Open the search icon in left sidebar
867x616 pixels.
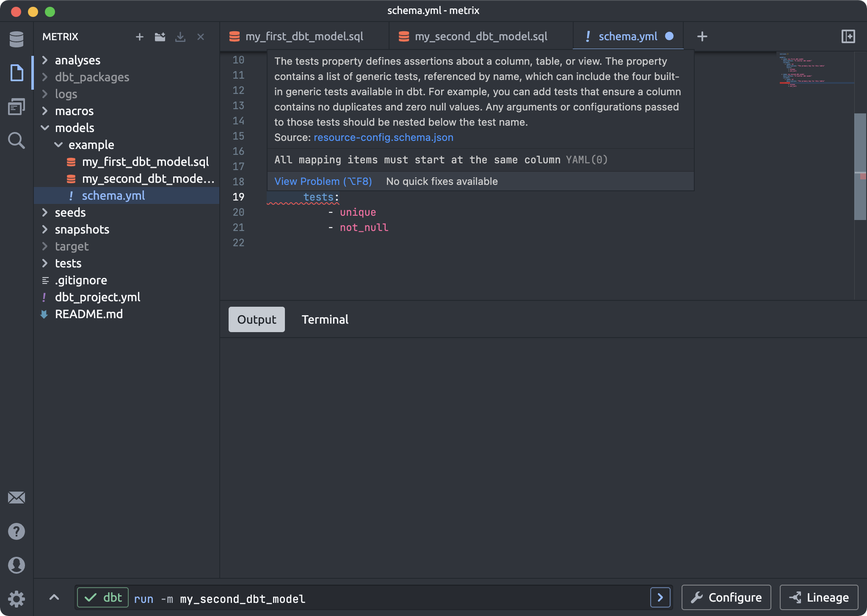point(17,140)
